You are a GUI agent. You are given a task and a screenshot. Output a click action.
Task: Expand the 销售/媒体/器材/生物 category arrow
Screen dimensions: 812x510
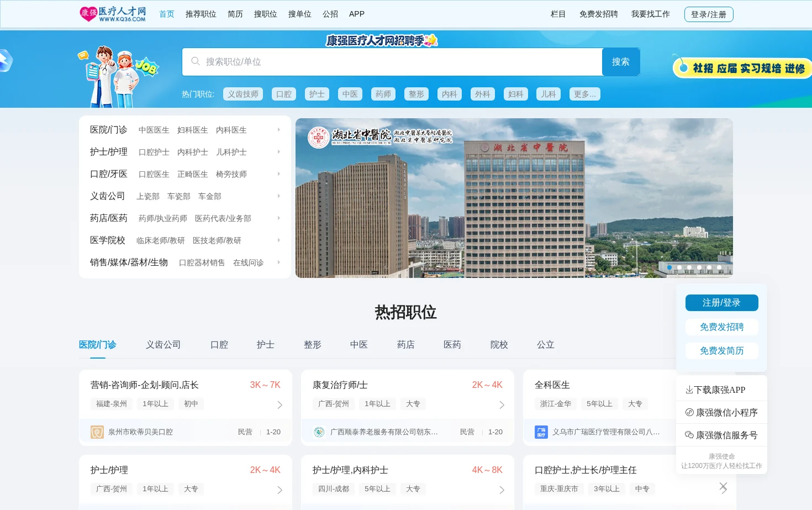coord(279,262)
